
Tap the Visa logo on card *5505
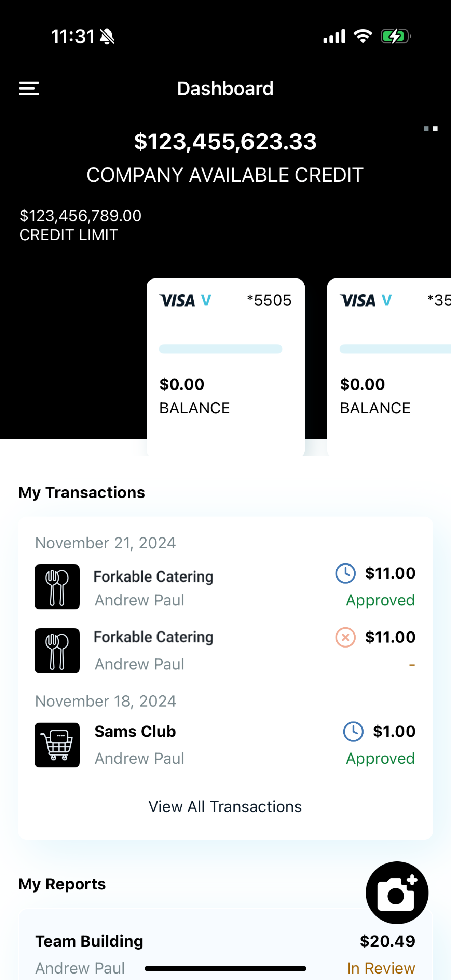coord(185,301)
